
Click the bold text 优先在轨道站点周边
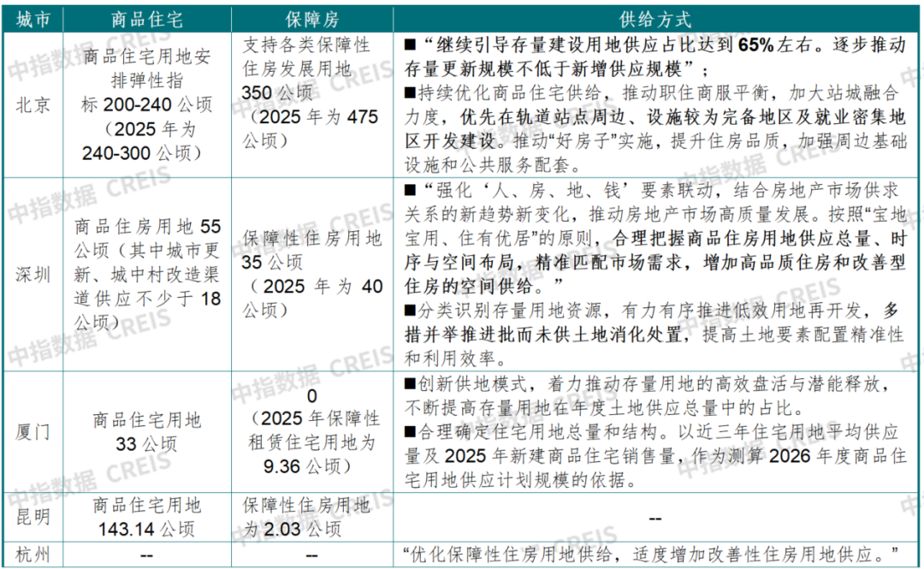coord(542,117)
